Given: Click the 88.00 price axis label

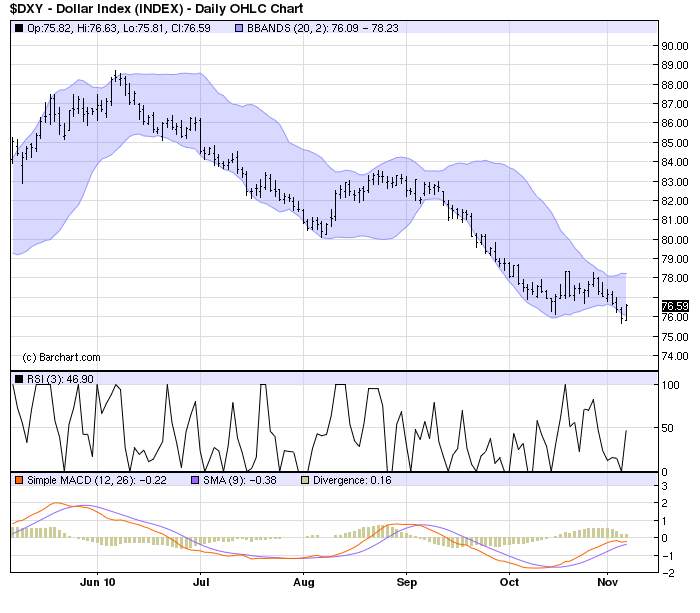Looking at the screenshot, I should tap(675, 85).
